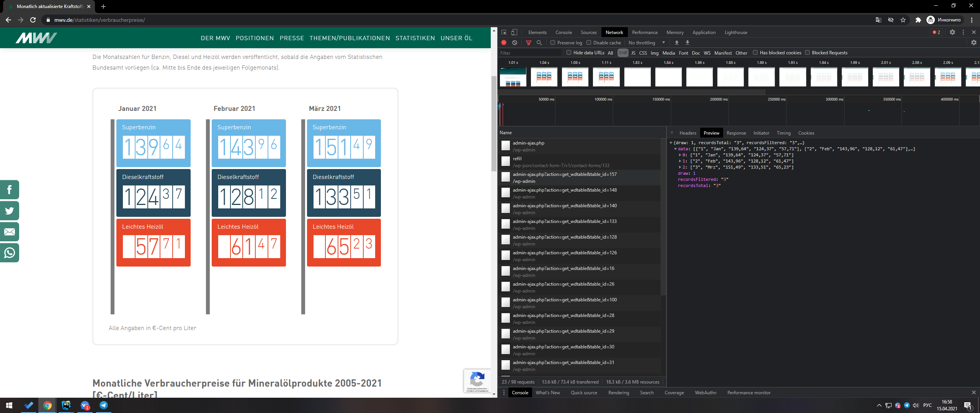Open the translate page icon
This screenshot has height=413, width=980.
pyautogui.click(x=879, y=20)
